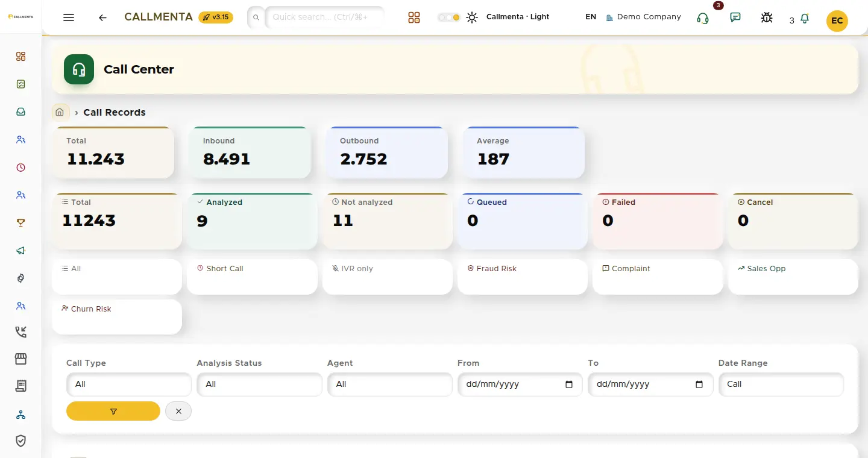Go back with the left arrow
868x458 pixels.
[102, 17]
